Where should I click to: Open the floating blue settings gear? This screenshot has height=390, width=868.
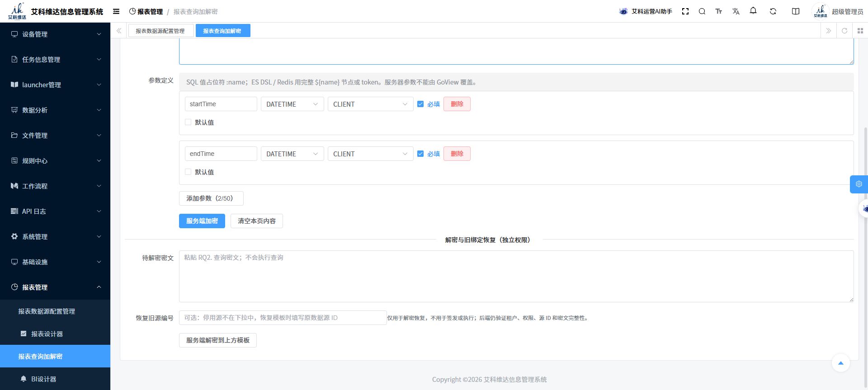pyautogui.click(x=859, y=184)
